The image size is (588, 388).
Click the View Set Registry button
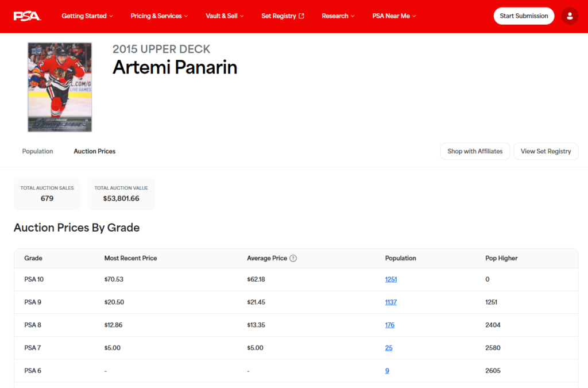546,151
